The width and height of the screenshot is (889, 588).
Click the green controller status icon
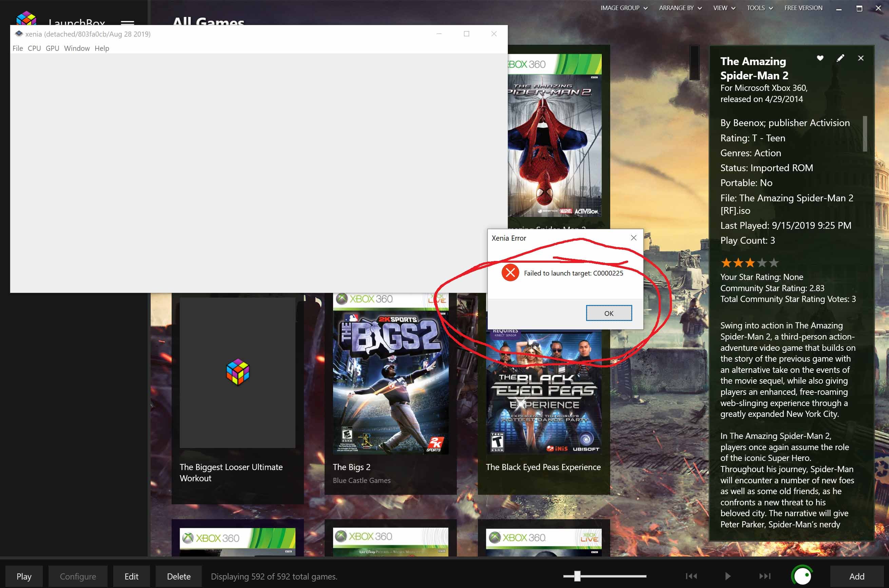pos(802,575)
